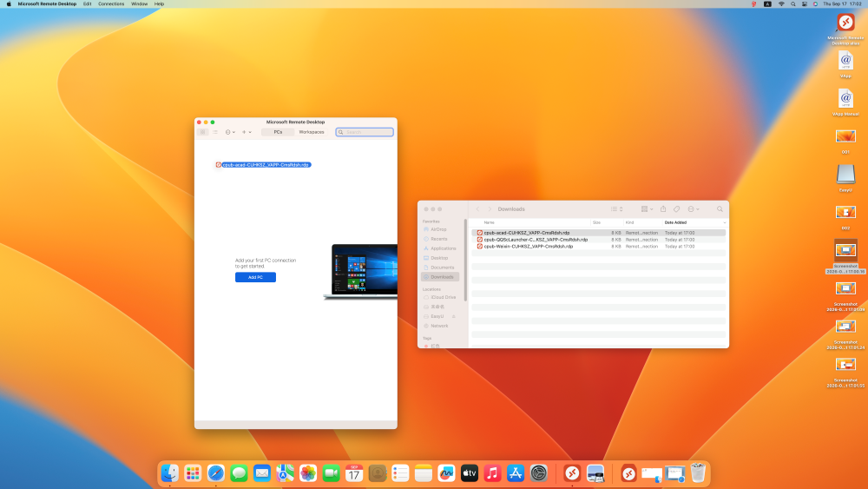Open the Finder list view switcher

pos(616,209)
